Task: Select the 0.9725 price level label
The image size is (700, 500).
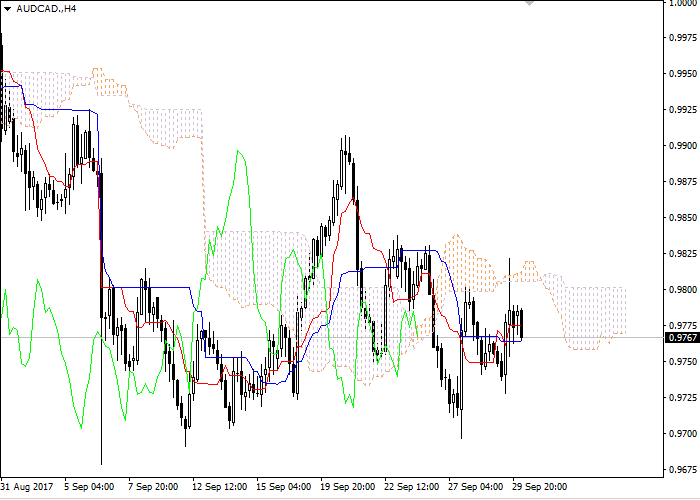Action: tap(683, 397)
